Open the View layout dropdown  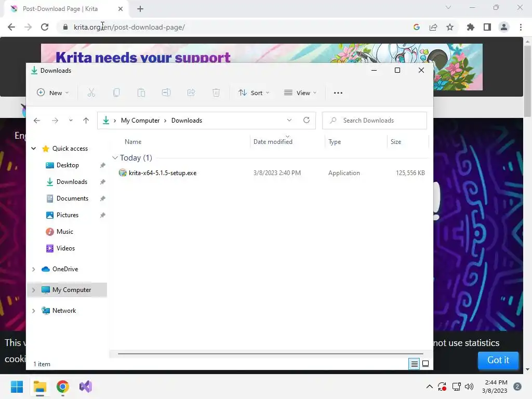click(x=300, y=92)
